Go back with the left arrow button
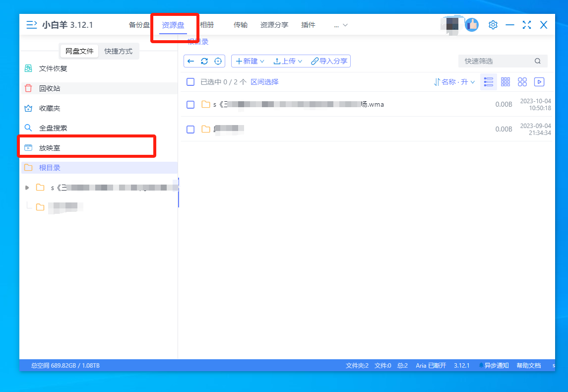Viewport: 568px width, 392px height. (x=190, y=61)
